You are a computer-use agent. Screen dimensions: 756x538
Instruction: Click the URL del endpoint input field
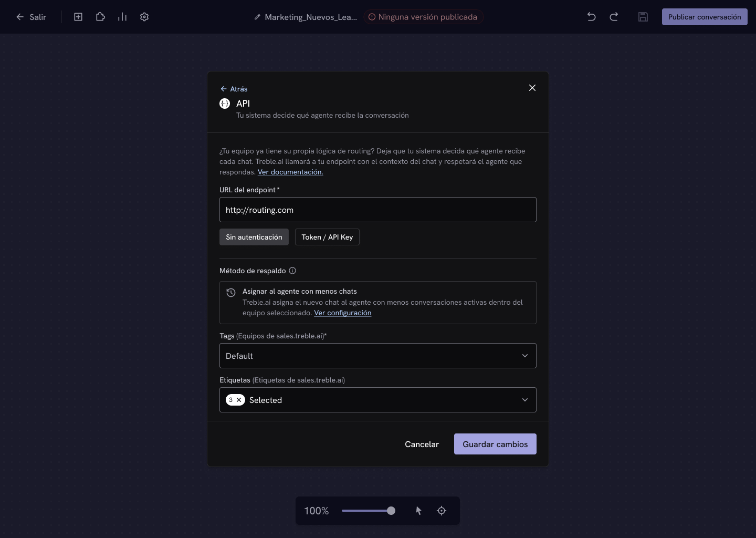point(378,210)
